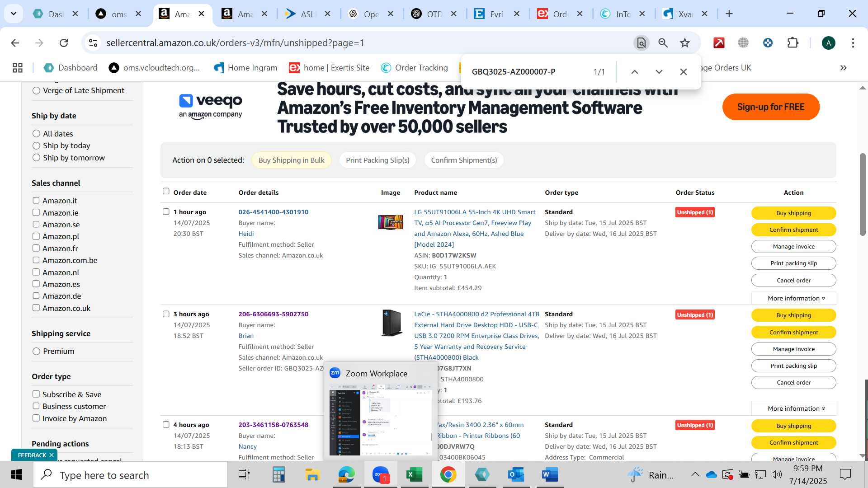Screen dimensions: 868x488
Task: Select order 026-4541400-4301910 checkbox
Action: pos(166,211)
